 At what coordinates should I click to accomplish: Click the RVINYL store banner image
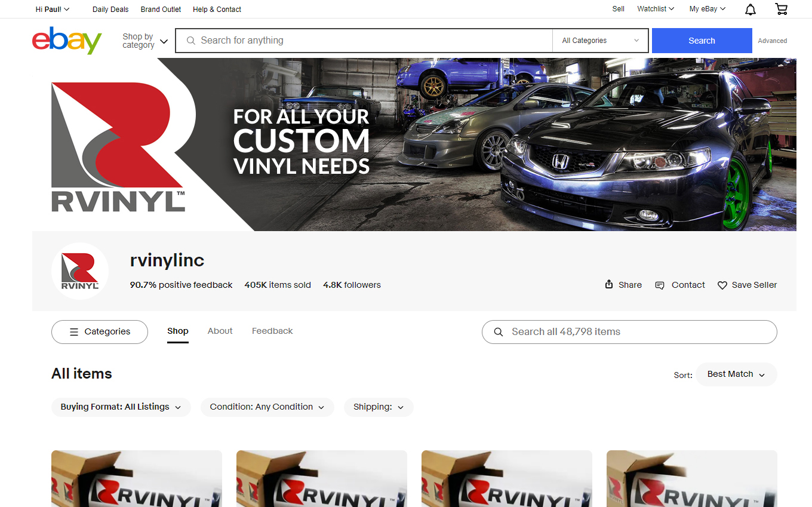point(414,145)
